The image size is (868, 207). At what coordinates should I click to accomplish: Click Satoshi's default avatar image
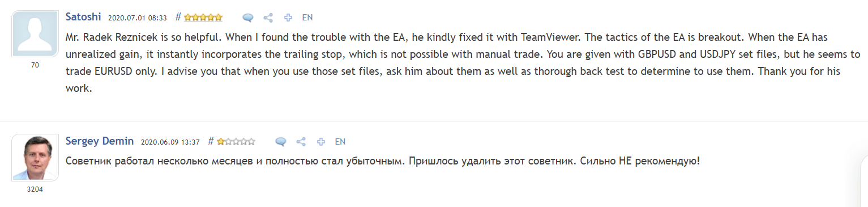[x=35, y=34]
